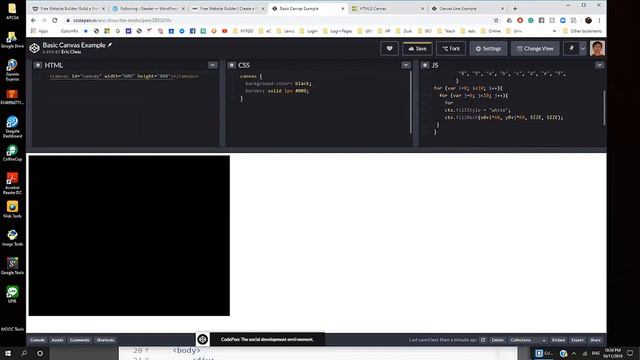This screenshot has height=360, width=640.
Task: Click the 'background-color: black;' CSS line
Action: click(278, 84)
